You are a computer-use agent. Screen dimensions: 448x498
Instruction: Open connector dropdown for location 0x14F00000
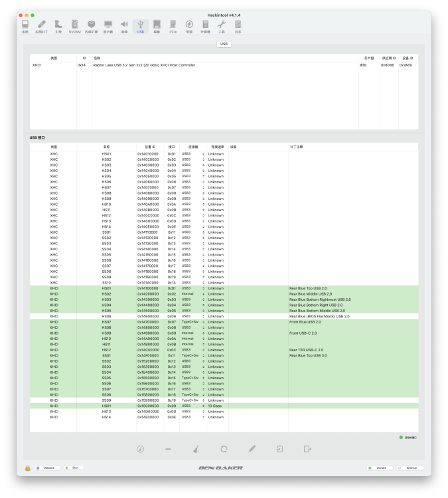click(193, 356)
